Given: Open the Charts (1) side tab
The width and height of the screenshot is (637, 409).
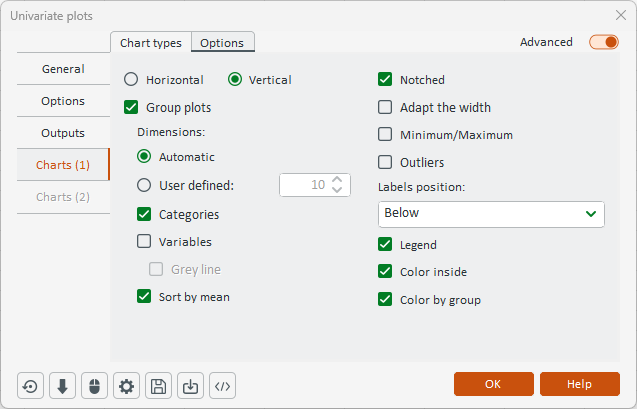Looking at the screenshot, I should [x=63, y=165].
